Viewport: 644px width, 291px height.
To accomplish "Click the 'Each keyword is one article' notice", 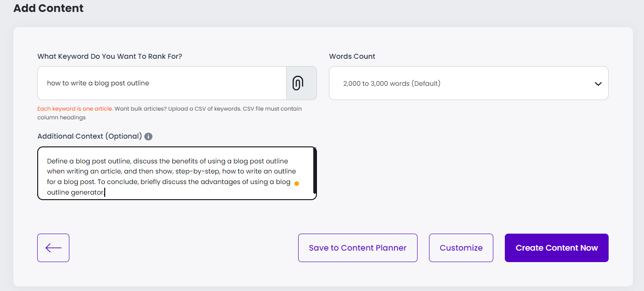I will click(x=75, y=109).
